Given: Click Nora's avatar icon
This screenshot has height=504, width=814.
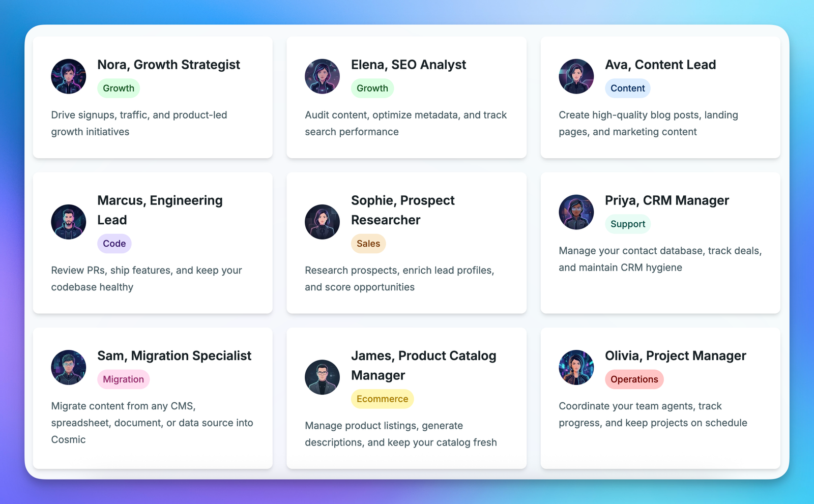Looking at the screenshot, I should [x=69, y=76].
